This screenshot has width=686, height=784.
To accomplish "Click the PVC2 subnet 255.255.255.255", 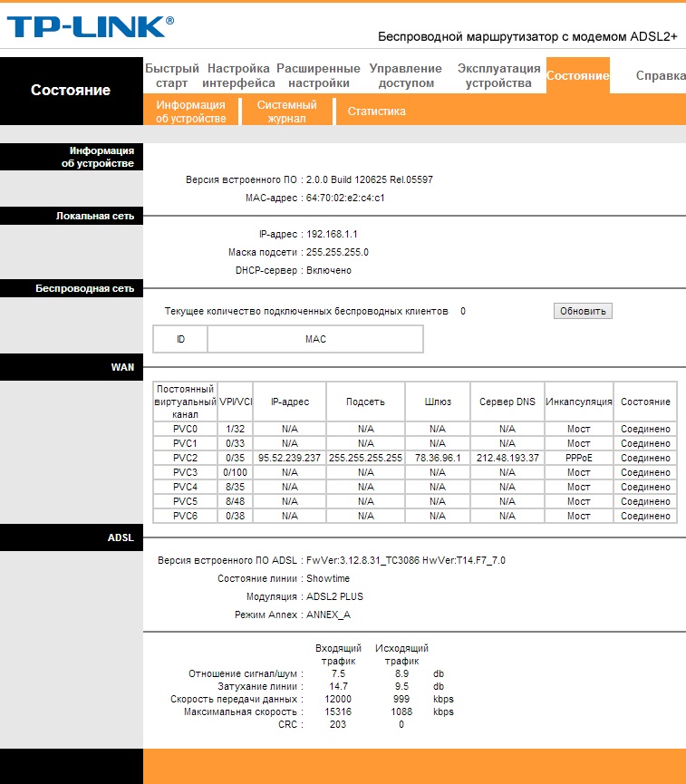I will 365,458.
